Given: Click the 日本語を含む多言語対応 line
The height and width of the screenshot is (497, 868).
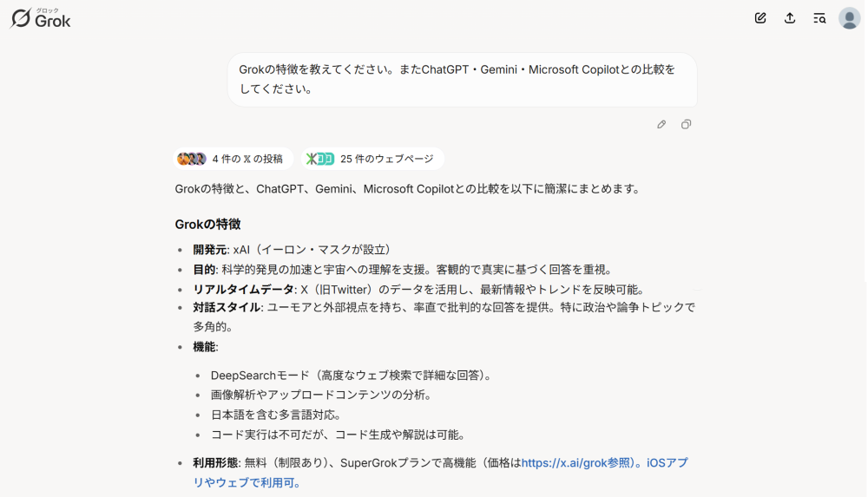Looking at the screenshot, I should pos(277,415).
